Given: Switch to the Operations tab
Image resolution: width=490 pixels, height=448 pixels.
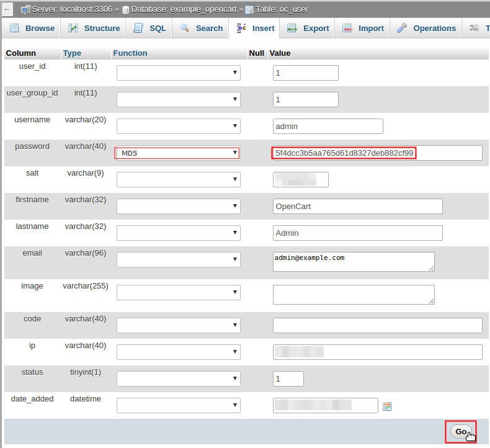Looking at the screenshot, I should click(427, 28).
